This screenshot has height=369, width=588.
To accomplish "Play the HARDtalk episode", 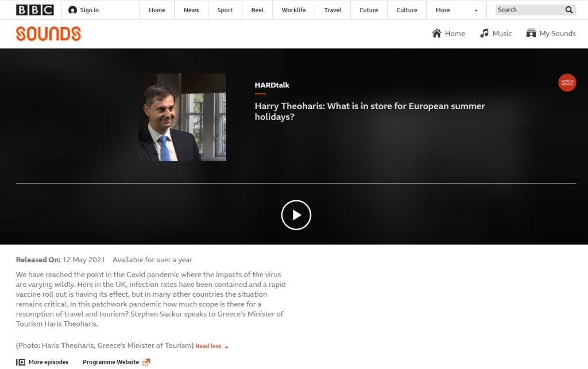I will pyautogui.click(x=296, y=215).
